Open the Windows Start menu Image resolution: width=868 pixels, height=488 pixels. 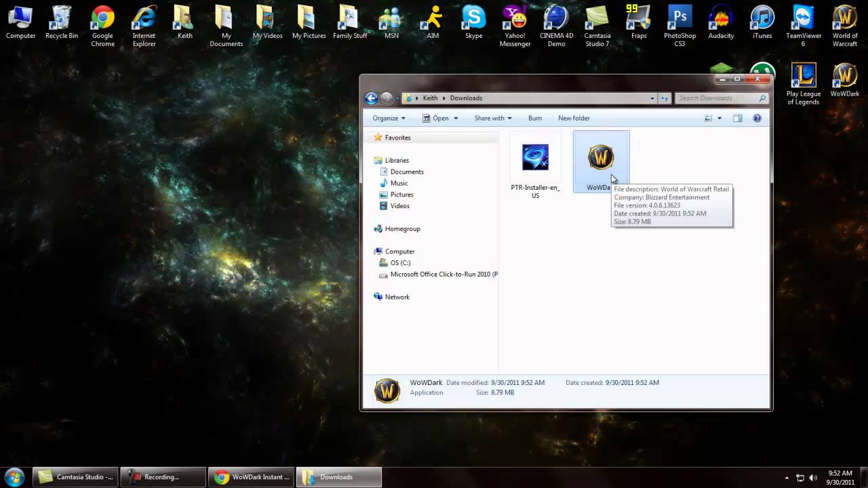14,476
